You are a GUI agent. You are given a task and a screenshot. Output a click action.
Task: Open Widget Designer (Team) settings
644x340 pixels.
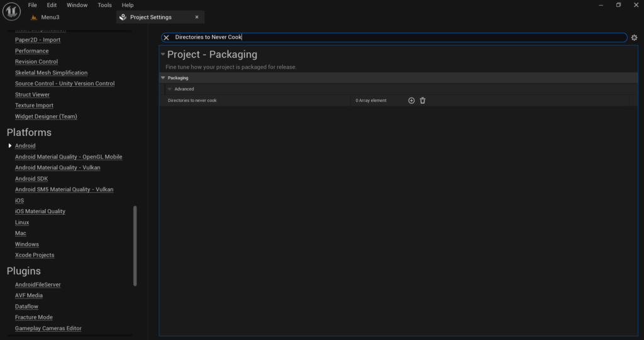click(46, 116)
